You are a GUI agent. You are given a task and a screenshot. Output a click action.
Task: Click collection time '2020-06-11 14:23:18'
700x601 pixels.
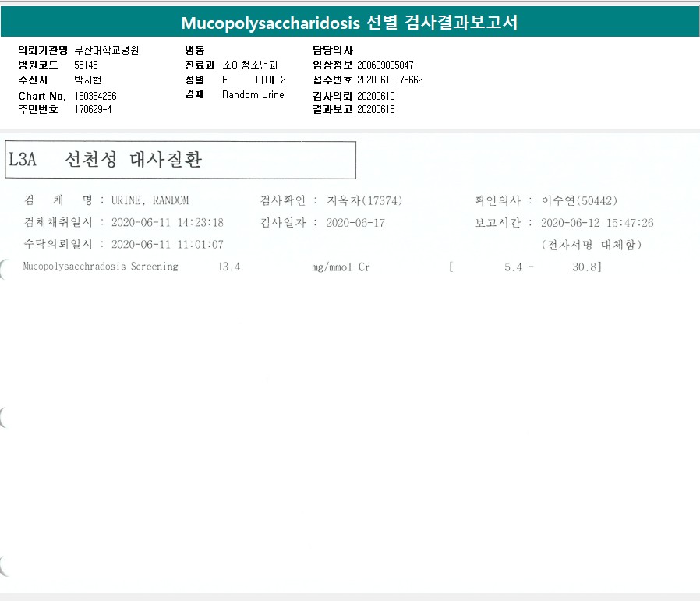(168, 222)
